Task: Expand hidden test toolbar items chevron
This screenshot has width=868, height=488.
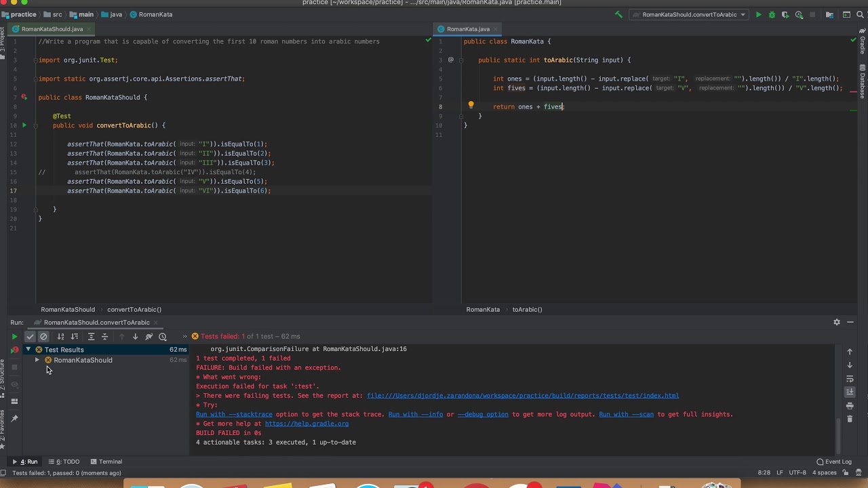Action: pos(184,336)
